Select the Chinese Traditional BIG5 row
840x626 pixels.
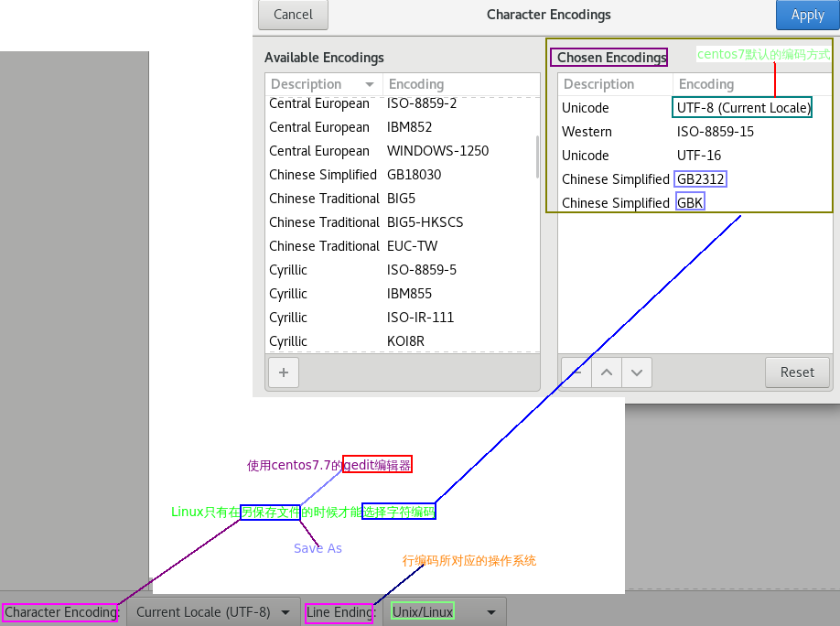pyautogui.click(x=403, y=199)
